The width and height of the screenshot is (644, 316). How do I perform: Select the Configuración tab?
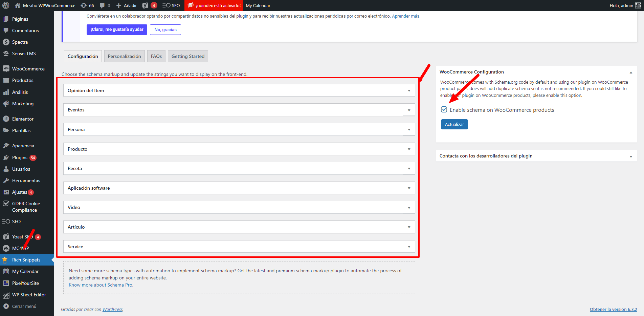click(x=83, y=56)
